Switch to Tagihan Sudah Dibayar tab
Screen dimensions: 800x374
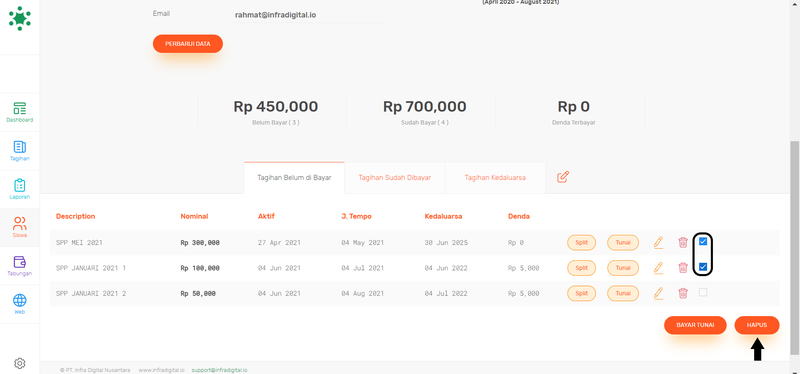(394, 178)
